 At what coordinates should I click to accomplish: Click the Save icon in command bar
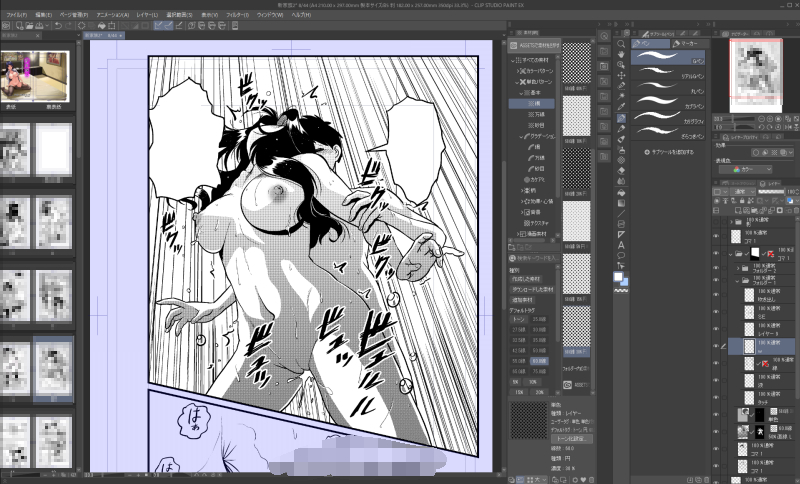click(39, 26)
